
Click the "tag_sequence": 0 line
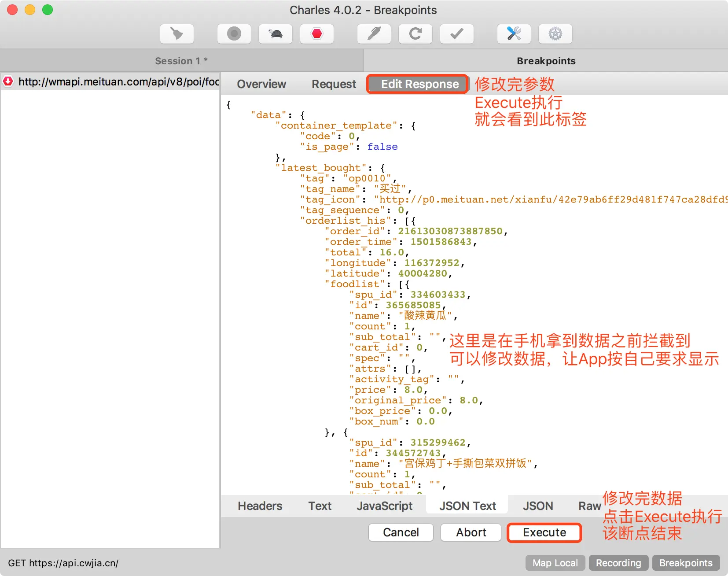[355, 210]
